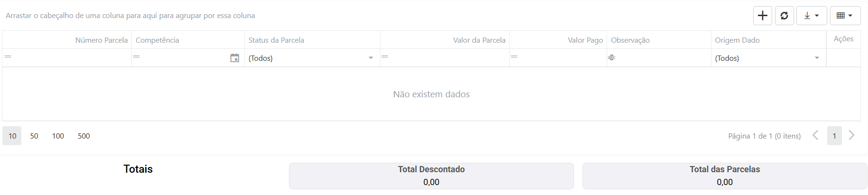Go to the next page arrow
This screenshot has width=868, height=195.
click(851, 136)
